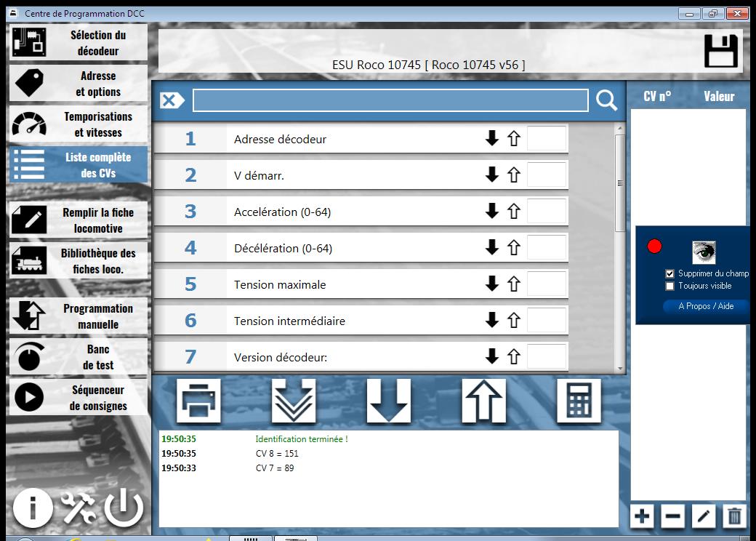Read CV 6 Tension intermédiaire down arrow
Viewport: 756px width, 541px height.
pyautogui.click(x=492, y=320)
